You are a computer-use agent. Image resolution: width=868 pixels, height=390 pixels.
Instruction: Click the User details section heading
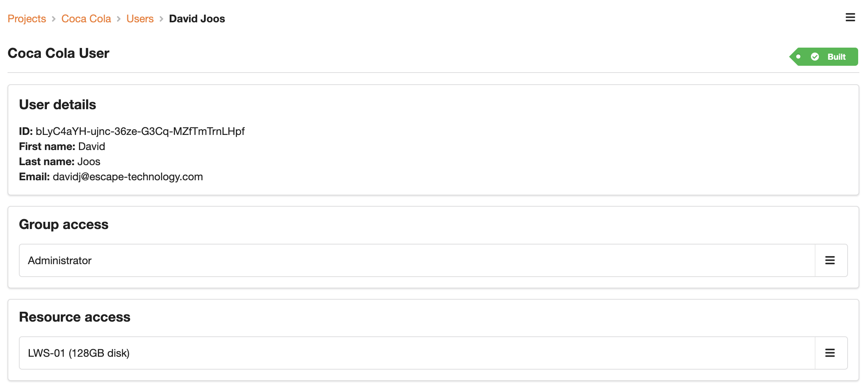(x=57, y=105)
